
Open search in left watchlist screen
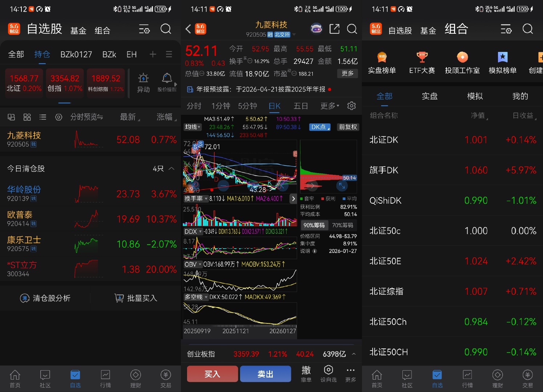coord(166,29)
